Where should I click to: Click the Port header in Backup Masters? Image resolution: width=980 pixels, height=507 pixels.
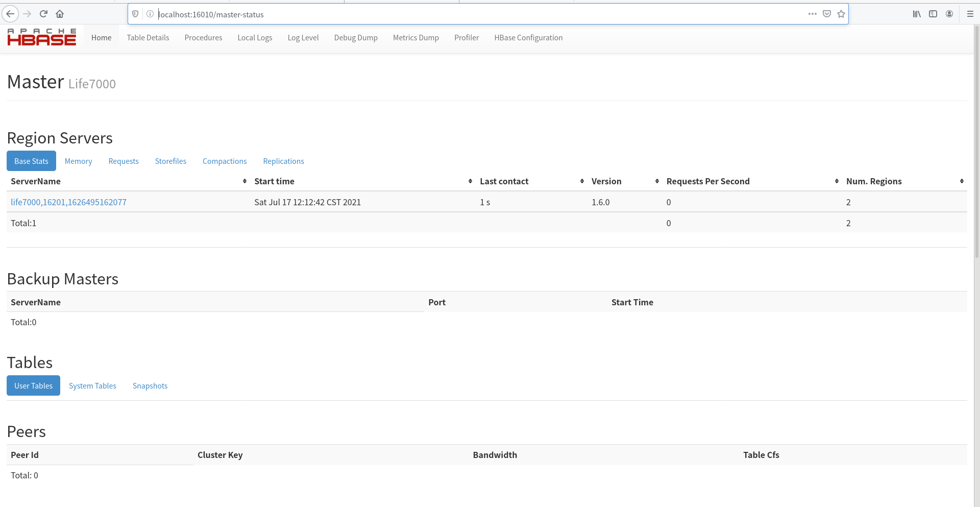[x=437, y=302]
